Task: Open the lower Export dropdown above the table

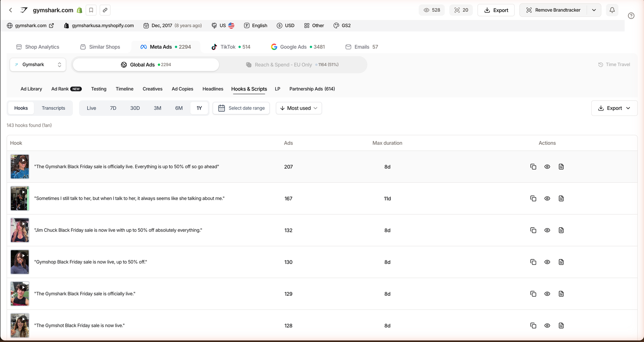Action: (614, 108)
